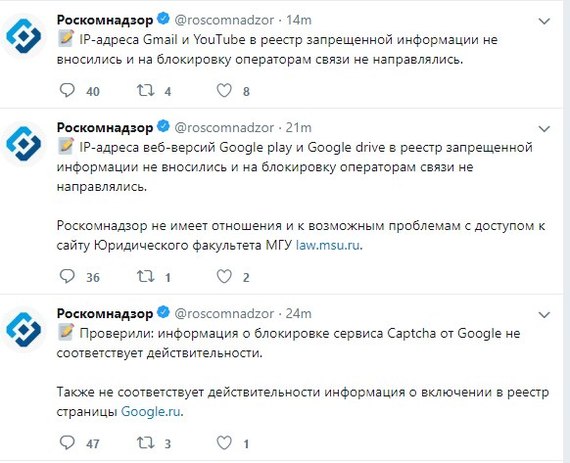Viewport: 570px width, 463px height.
Task: Reply to the Gmail and YouTube tweet
Action: click(67, 90)
